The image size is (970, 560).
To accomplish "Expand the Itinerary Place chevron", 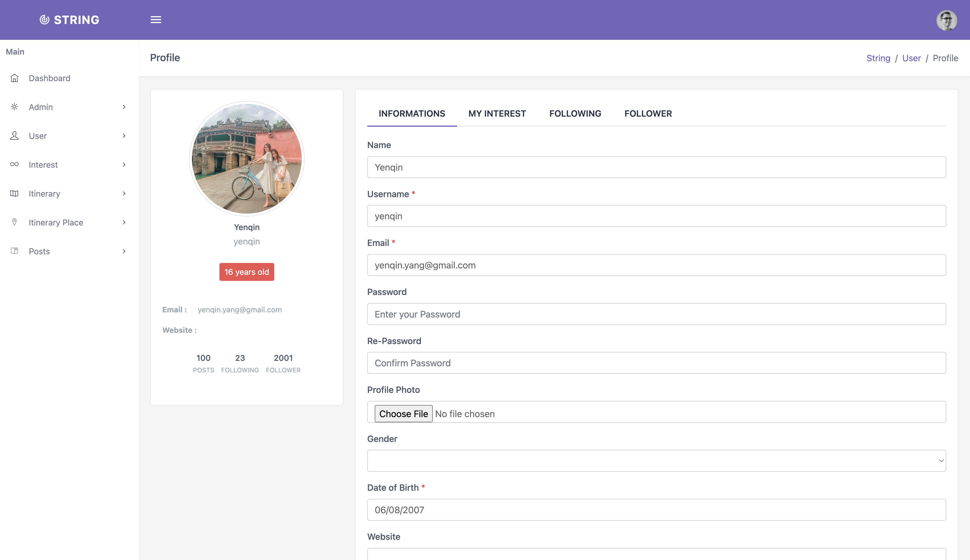I will coord(124,222).
